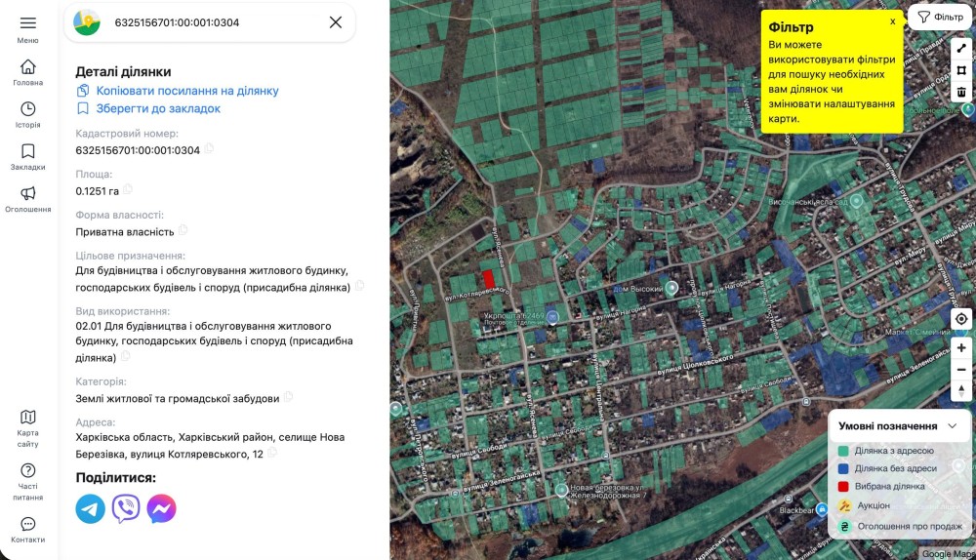Open Контакти contacts page
Image resolution: width=976 pixels, height=560 pixels.
27,530
